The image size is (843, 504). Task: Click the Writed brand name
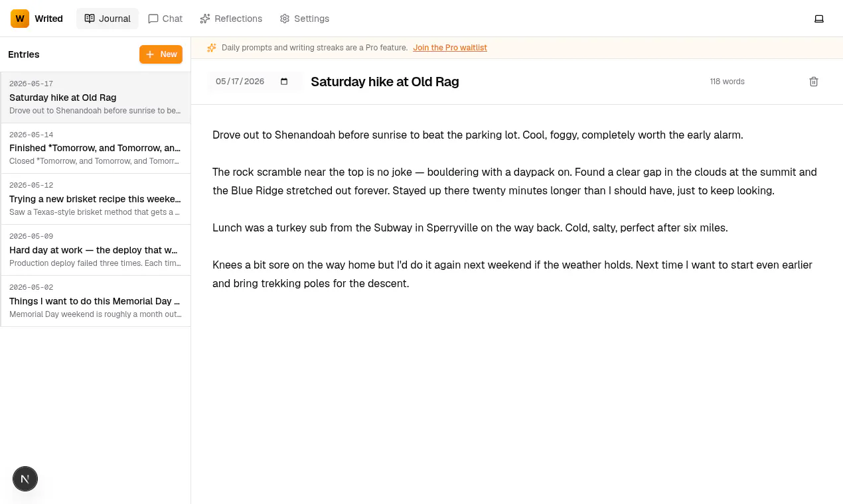49,19
